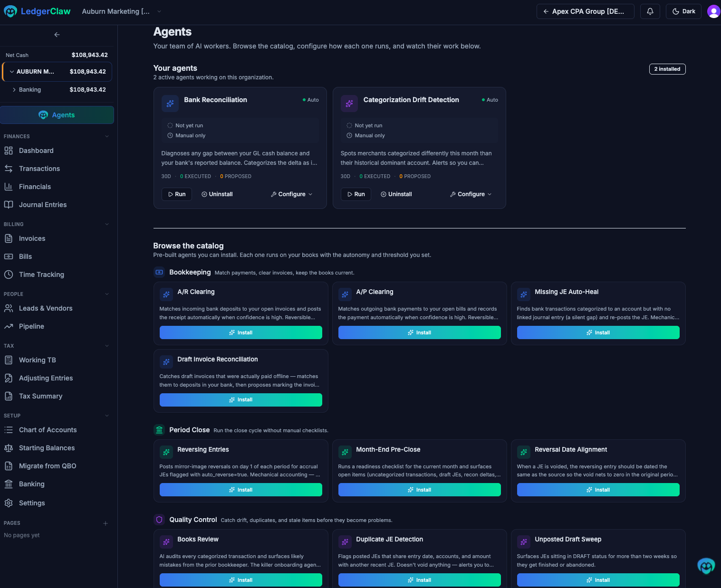
Task: Add a new page with plus icon
Action: (106, 523)
